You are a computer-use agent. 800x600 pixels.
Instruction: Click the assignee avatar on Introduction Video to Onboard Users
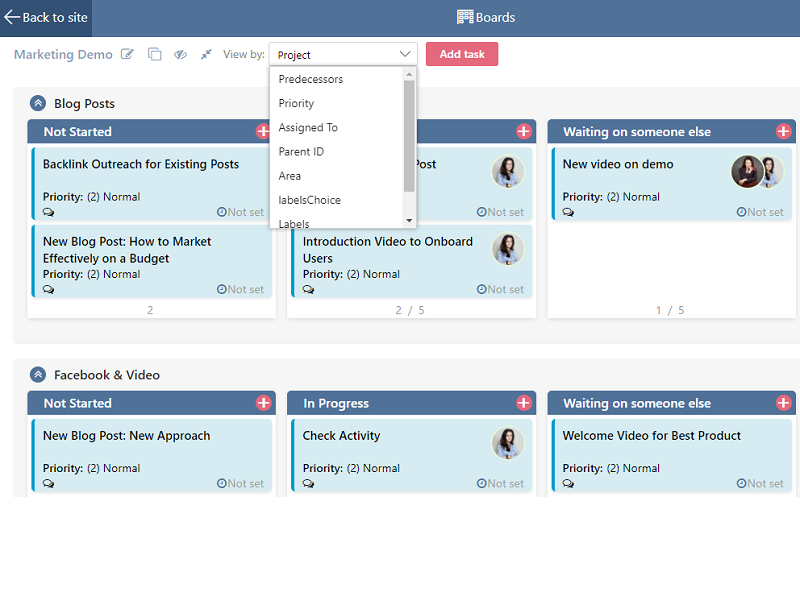click(508, 249)
